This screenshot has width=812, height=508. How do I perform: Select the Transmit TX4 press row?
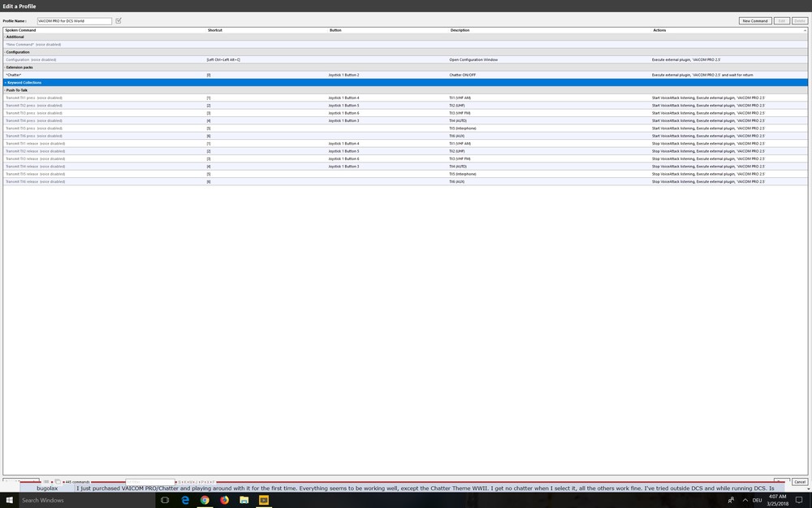[x=405, y=120]
